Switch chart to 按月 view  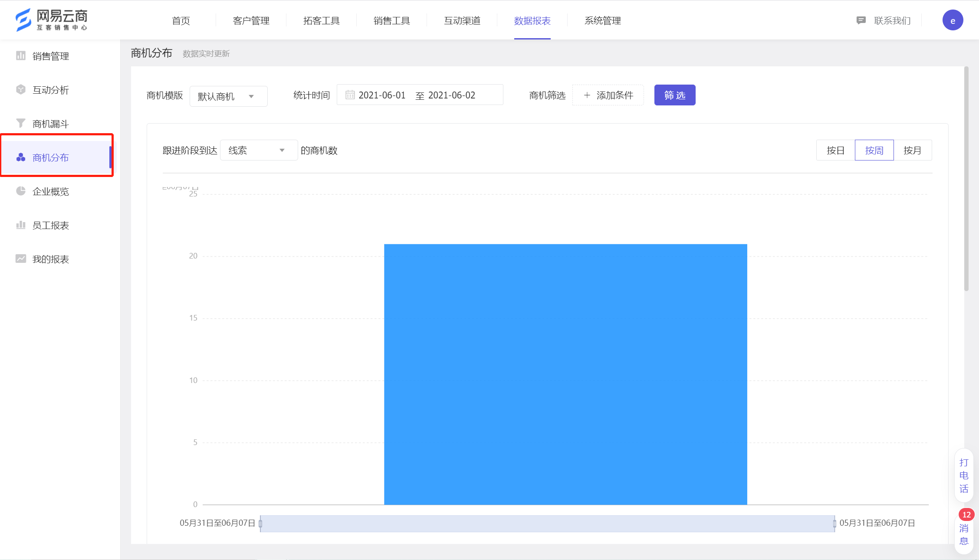tap(912, 150)
